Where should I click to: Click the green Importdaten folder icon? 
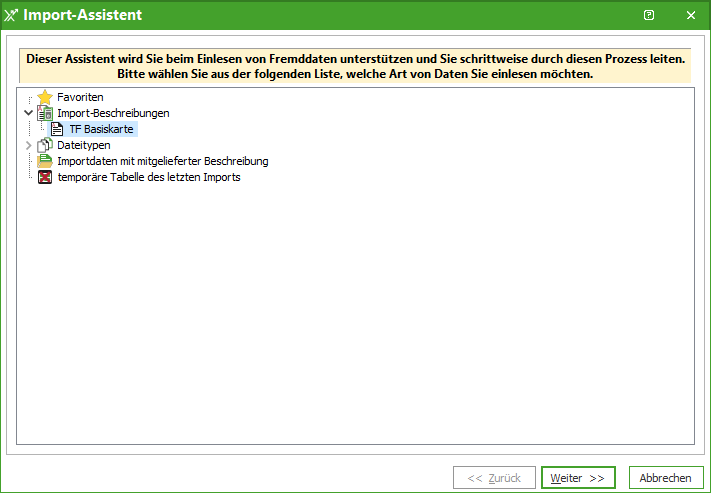tap(45, 161)
